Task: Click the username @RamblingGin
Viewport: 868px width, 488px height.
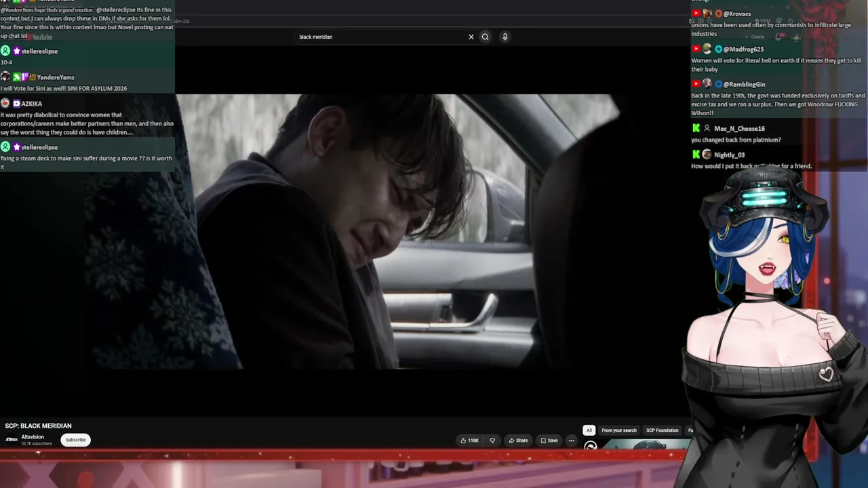Action: pos(744,84)
